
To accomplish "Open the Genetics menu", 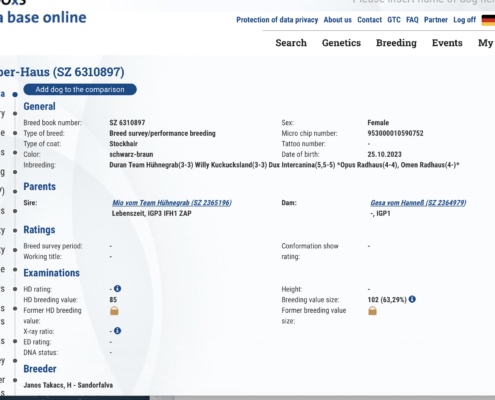I will [341, 43].
